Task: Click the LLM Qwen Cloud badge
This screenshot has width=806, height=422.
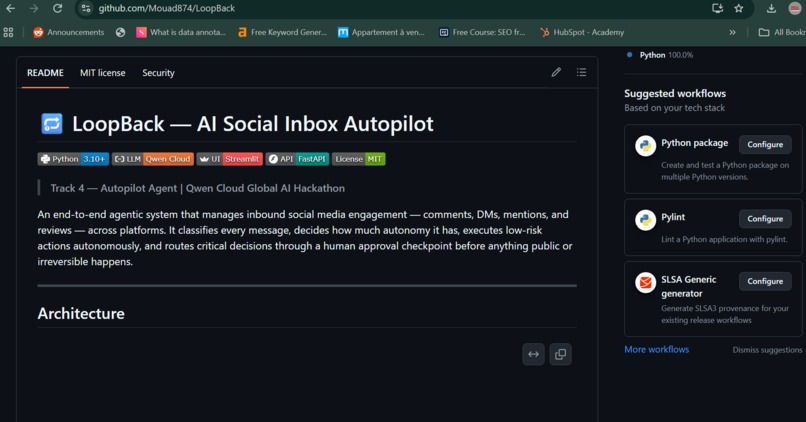Action: click(x=153, y=159)
